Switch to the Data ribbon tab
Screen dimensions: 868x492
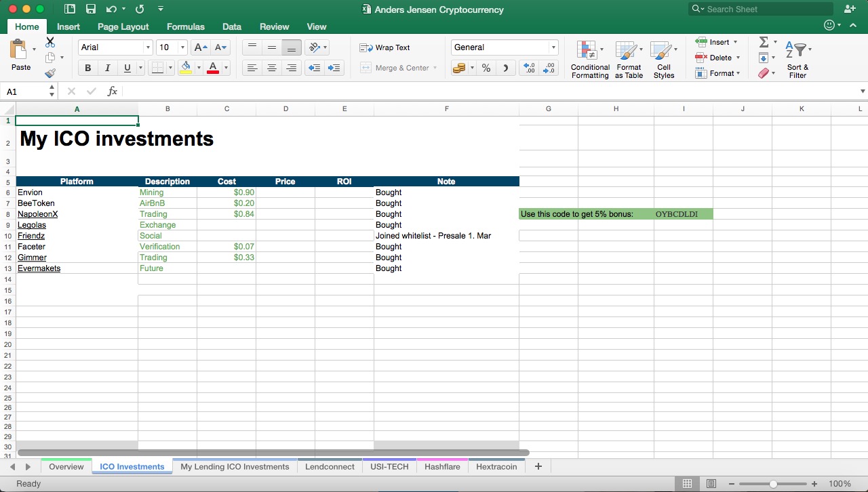(232, 26)
